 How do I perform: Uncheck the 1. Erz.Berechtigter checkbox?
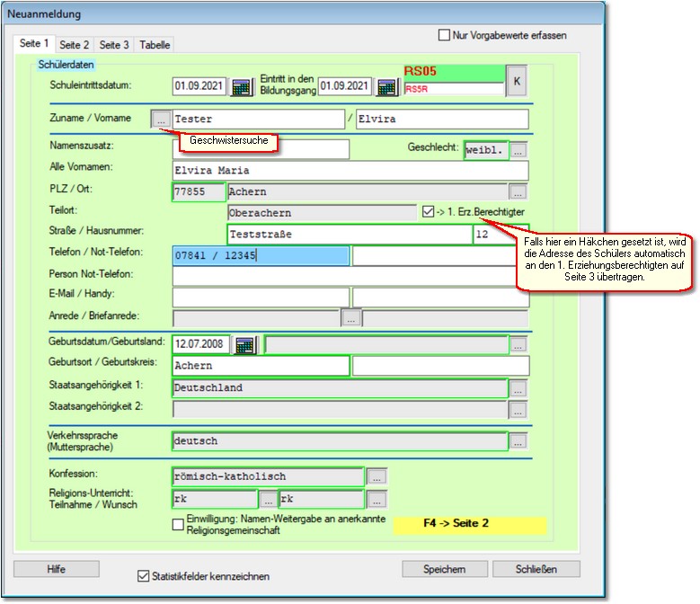(x=428, y=211)
